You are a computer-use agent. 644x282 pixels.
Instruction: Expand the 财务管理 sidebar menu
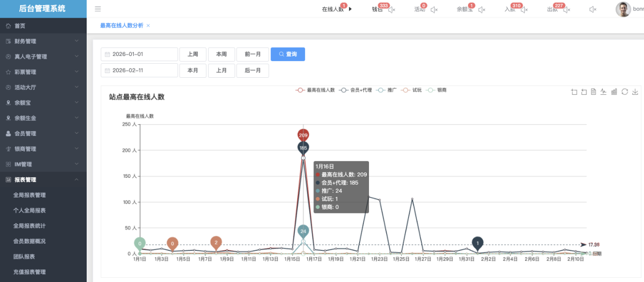click(x=43, y=41)
